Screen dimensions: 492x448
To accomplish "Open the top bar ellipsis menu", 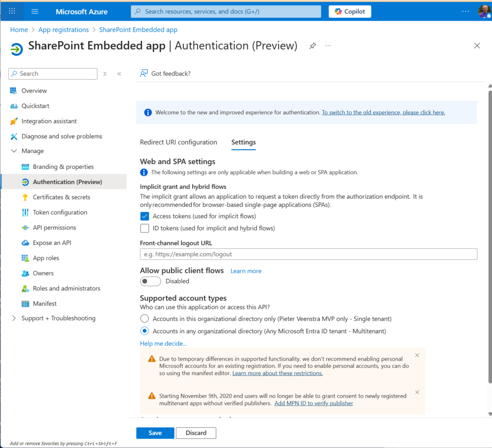I will (465, 12).
